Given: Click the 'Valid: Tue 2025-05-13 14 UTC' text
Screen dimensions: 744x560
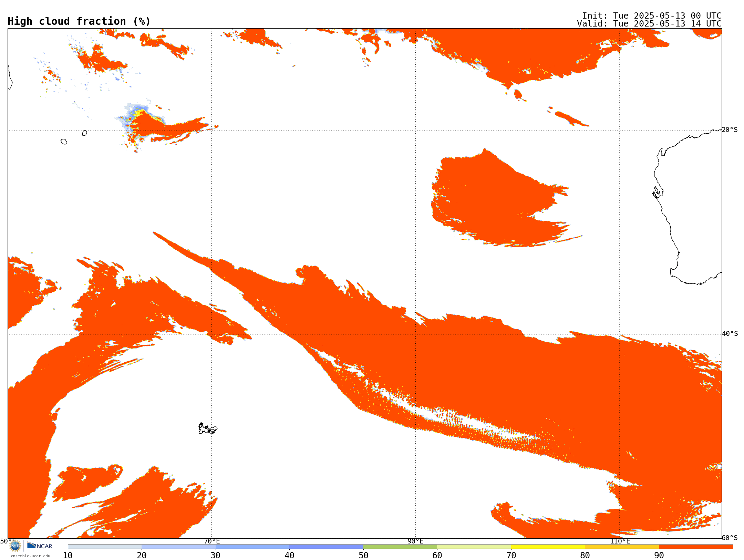Looking at the screenshot, I should pos(649,24).
